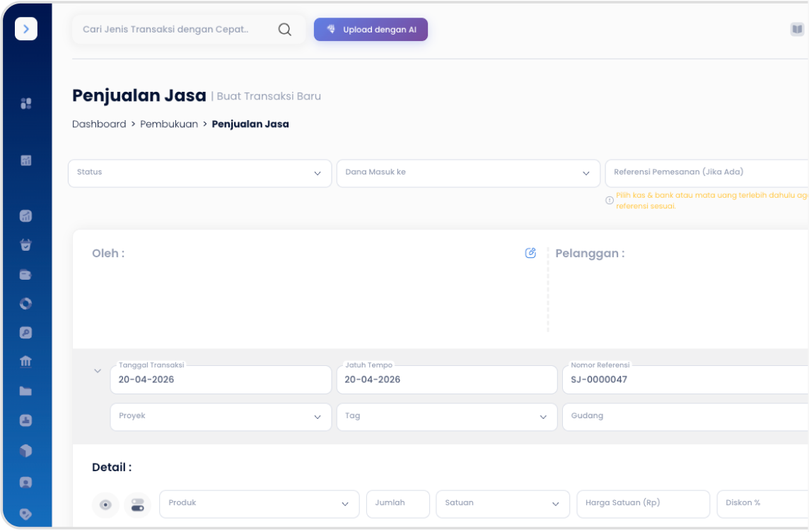Flip the toggle switch in the Detail row
Viewport: 809px width, 532px height.
pyautogui.click(x=137, y=504)
